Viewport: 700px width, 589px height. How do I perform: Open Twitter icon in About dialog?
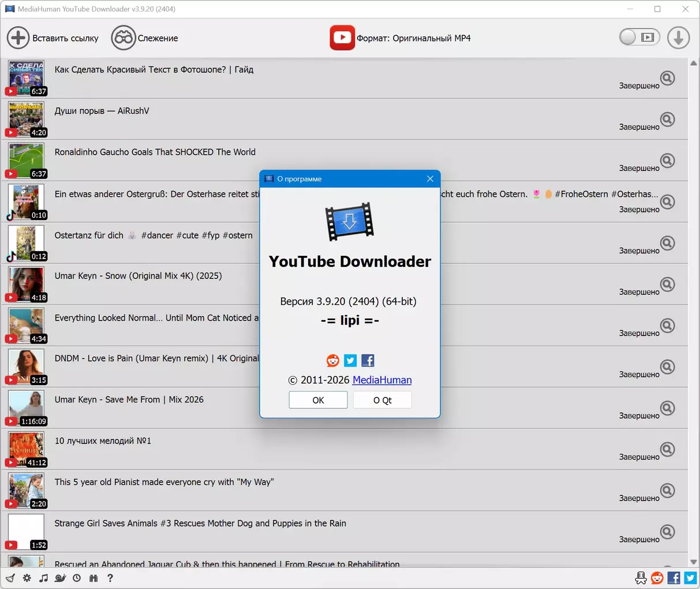tap(350, 361)
